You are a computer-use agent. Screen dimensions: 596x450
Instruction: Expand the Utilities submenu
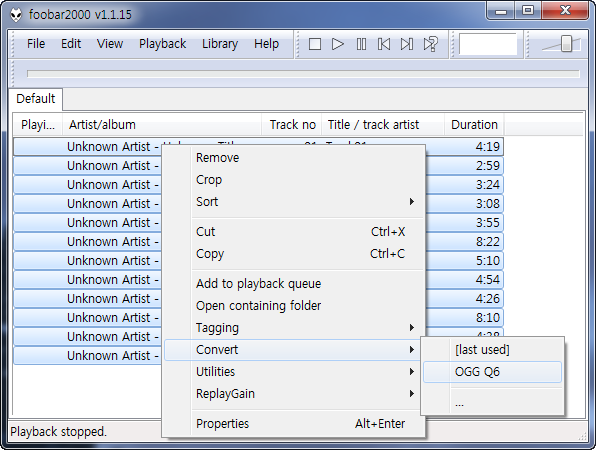[x=293, y=372]
